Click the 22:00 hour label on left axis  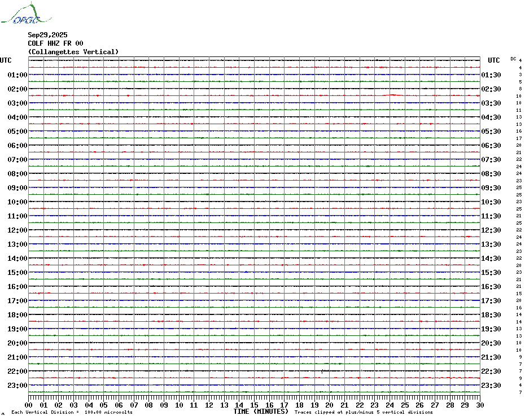17,371
